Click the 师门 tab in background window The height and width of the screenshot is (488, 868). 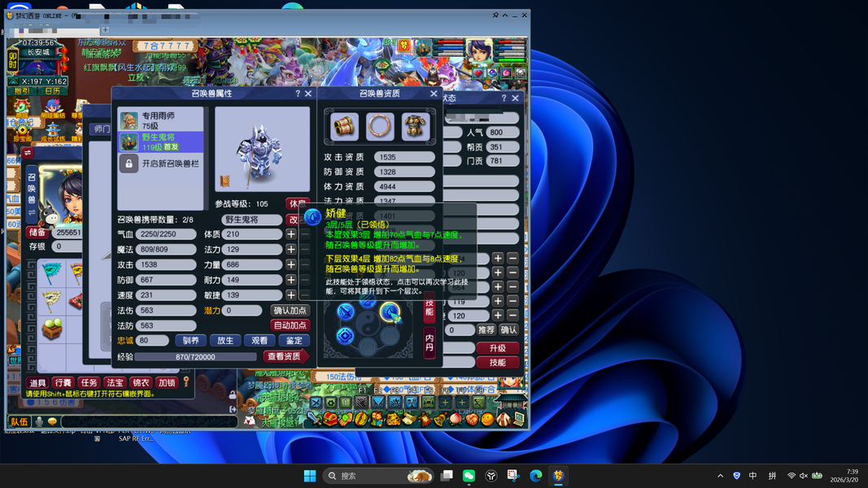102,129
